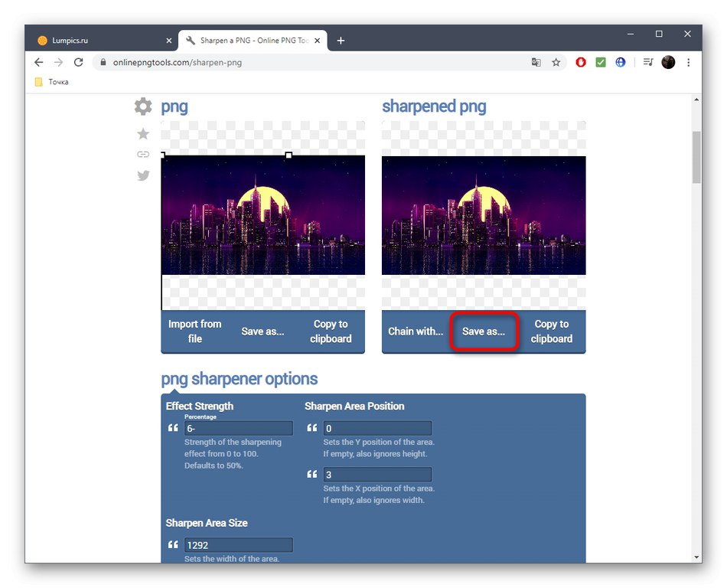The width and height of the screenshot is (727, 588).
Task: Open the Точка bookmark folder
Action: pos(52,82)
